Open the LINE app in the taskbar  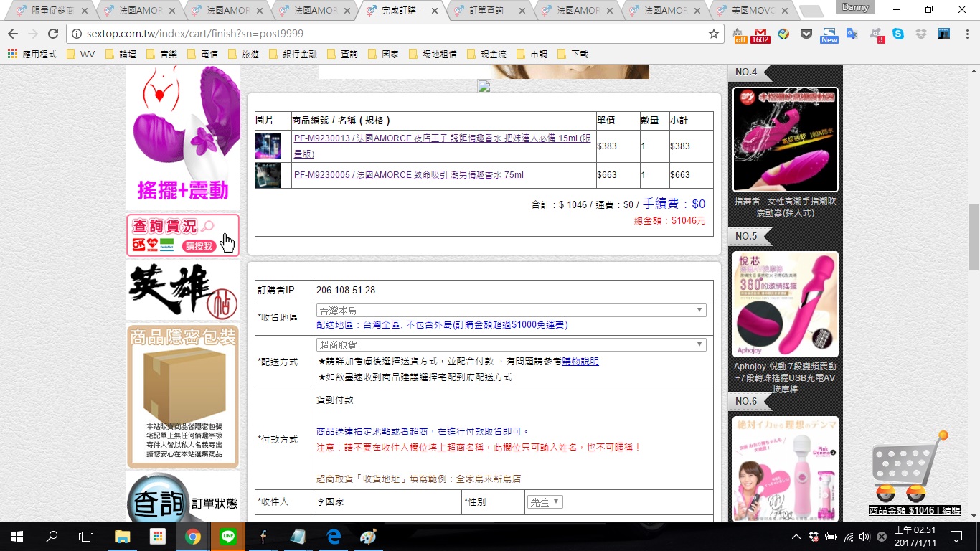tap(228, 537)
